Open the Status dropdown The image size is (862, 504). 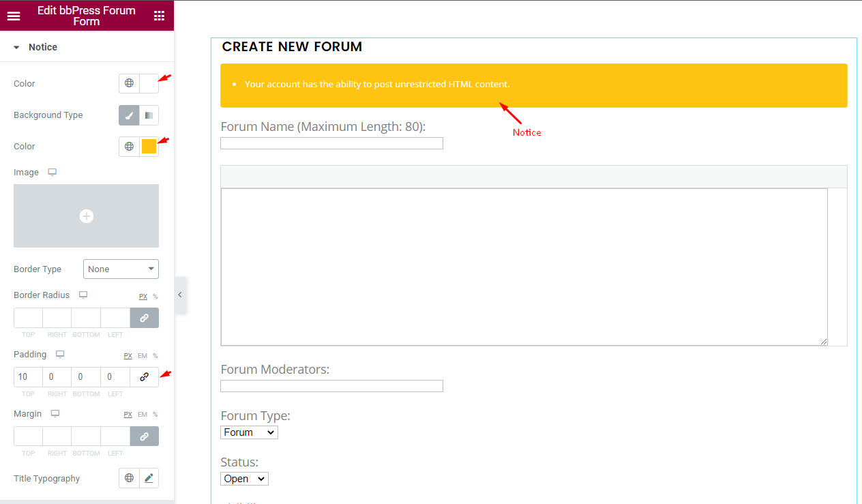[x=244, y=478]
